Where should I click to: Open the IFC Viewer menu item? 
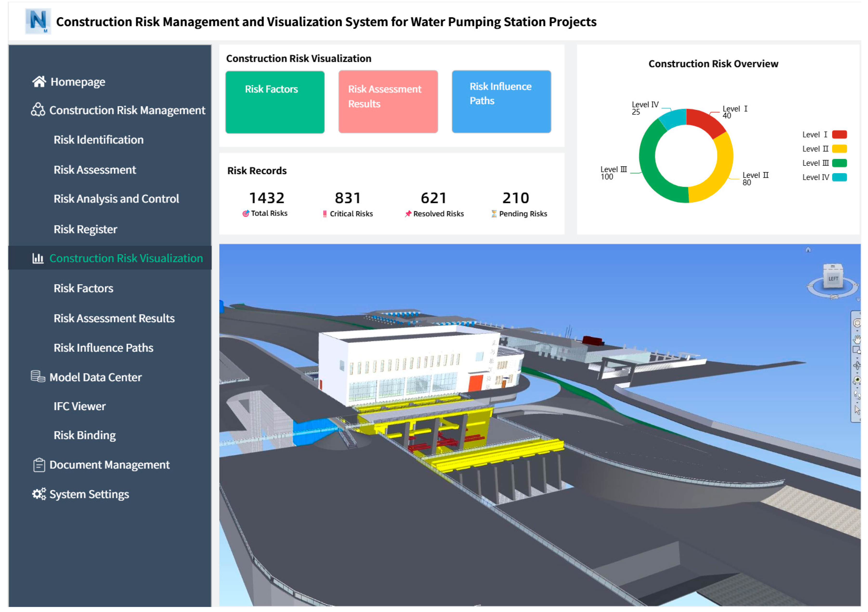click(79, 407)
